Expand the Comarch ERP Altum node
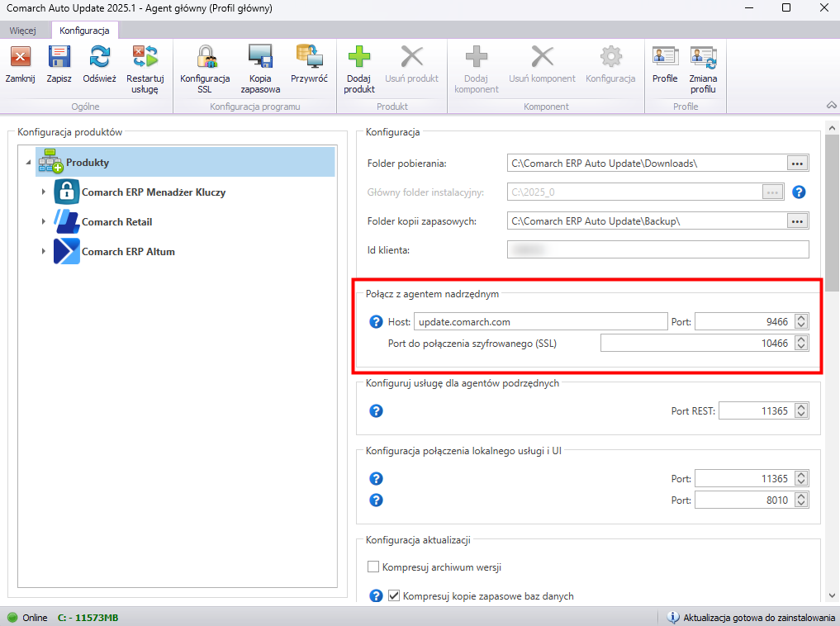 [43, 252]
